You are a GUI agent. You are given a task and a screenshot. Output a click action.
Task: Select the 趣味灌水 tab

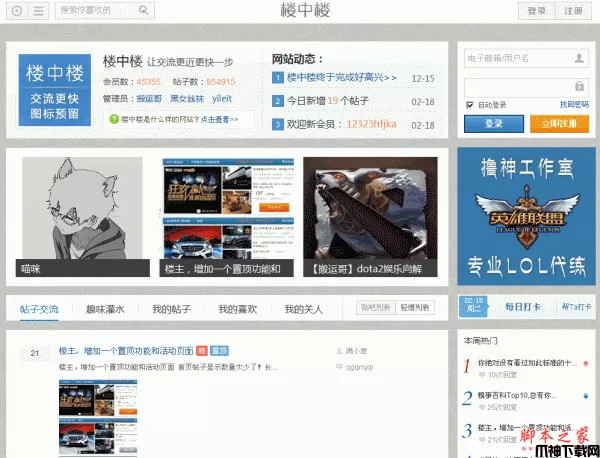click(105, 310)
